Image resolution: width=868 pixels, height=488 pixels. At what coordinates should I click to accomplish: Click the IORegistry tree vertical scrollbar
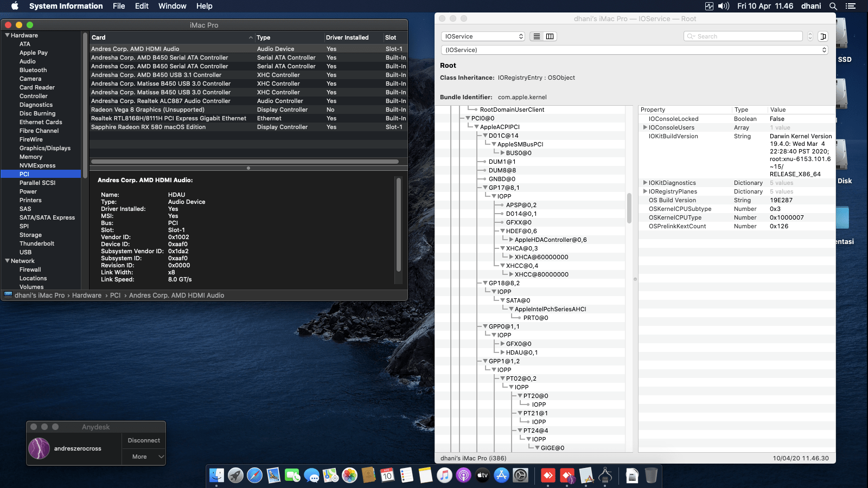coord(629,208)
